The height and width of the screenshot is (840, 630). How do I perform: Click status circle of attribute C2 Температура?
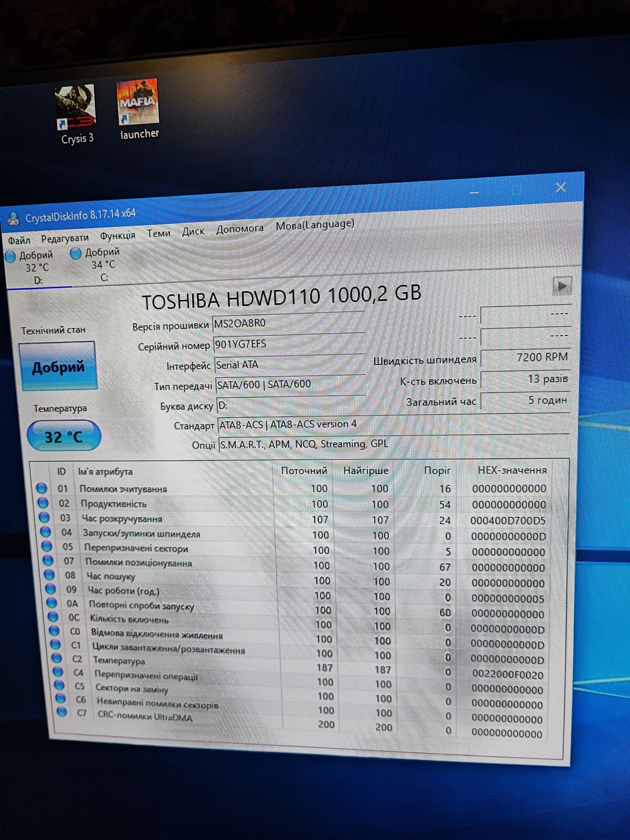point(57,658)
